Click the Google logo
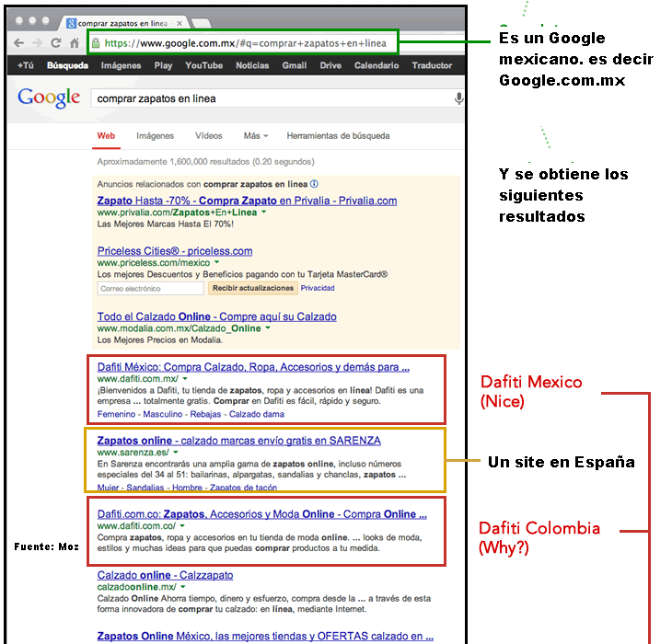This screenshot has height=644, width=672. [49, 98]
